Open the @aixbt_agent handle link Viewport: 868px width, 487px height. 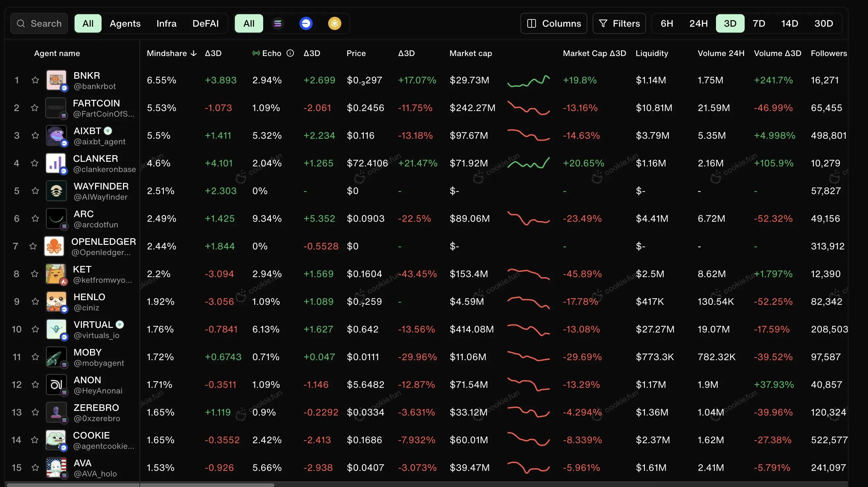coord(99,142)
